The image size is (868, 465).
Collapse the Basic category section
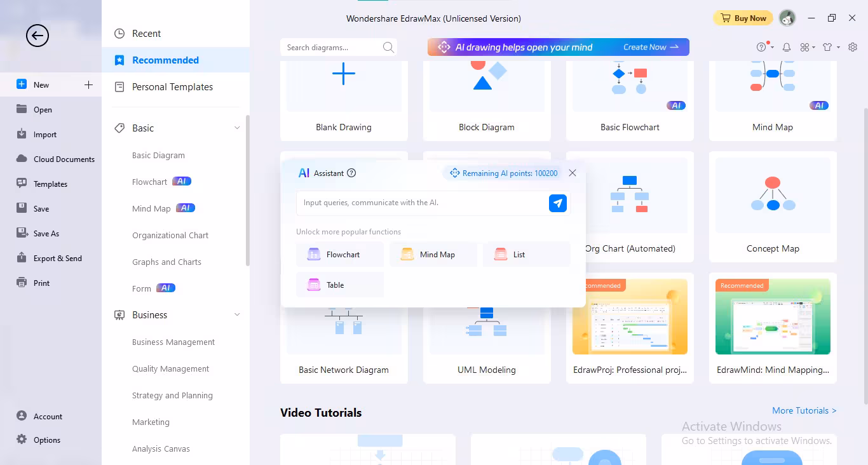[237, 128]
